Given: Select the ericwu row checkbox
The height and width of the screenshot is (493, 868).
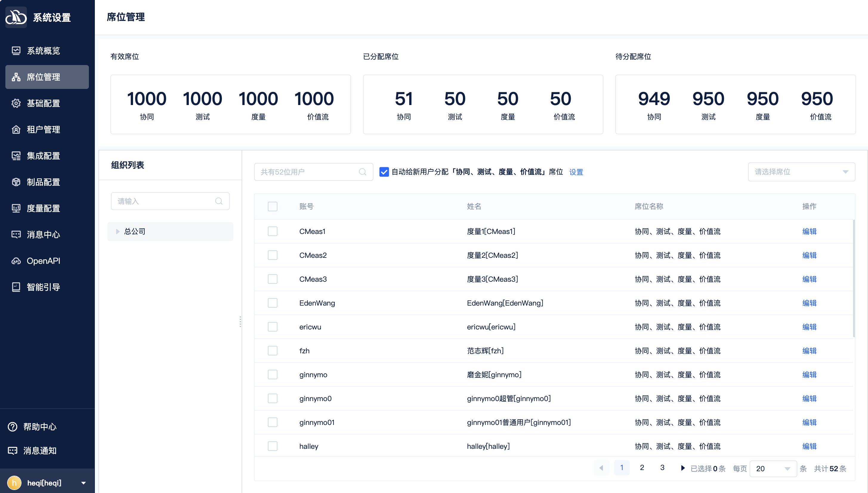Looking at the screenshot, I should 272,327.
